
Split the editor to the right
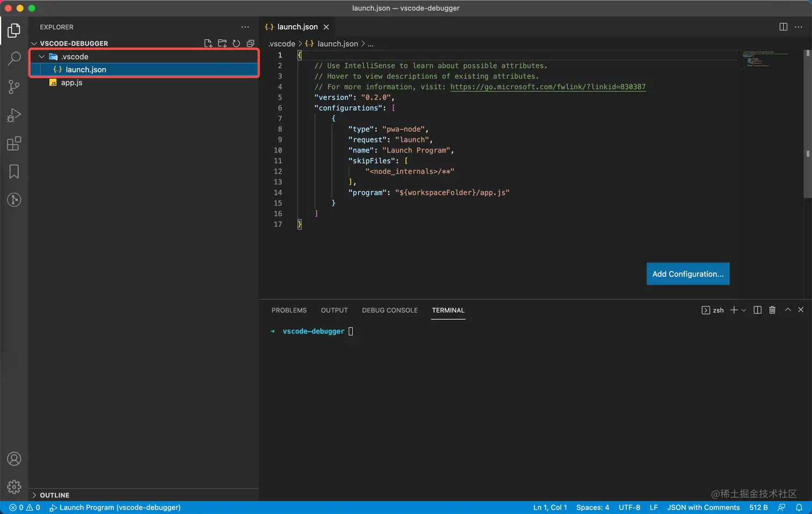click(784, 27)
